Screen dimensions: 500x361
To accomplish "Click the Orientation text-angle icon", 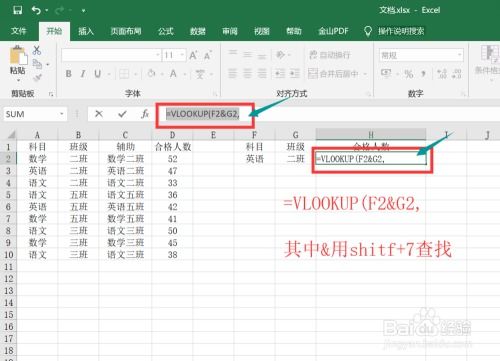I will tap(281, 54).
